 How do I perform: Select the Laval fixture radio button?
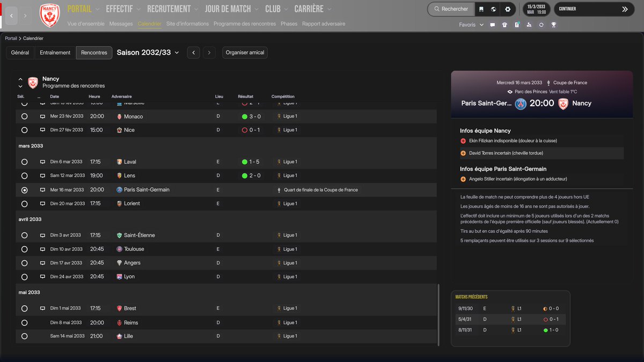(x=25, y=162)
